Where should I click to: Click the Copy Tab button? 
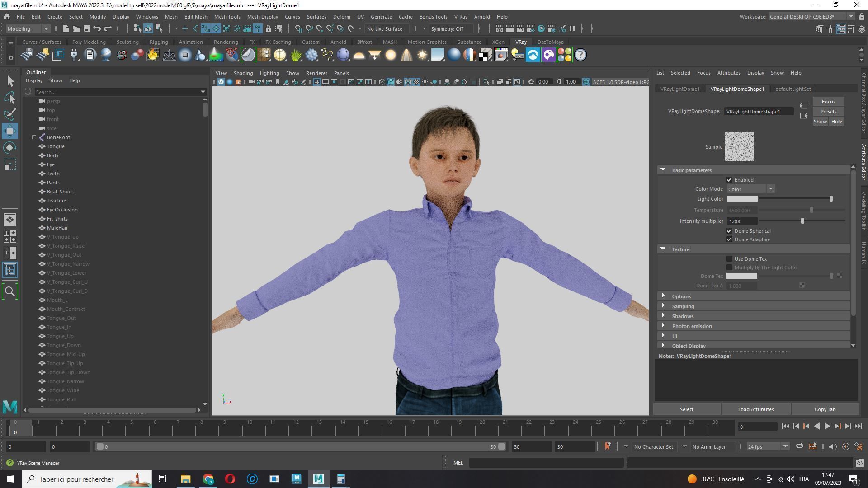[x=825, y=409]
